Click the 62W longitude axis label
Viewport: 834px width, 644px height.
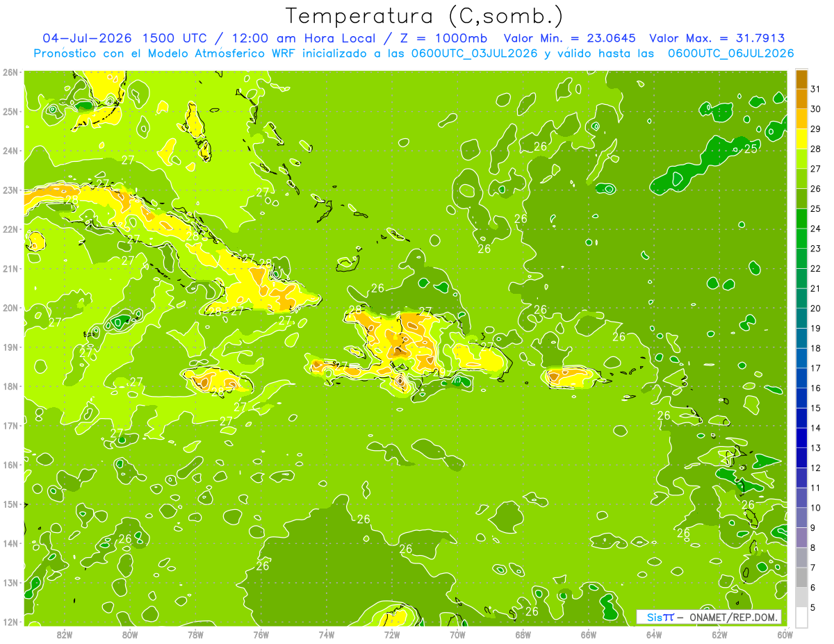click(719, 634)
